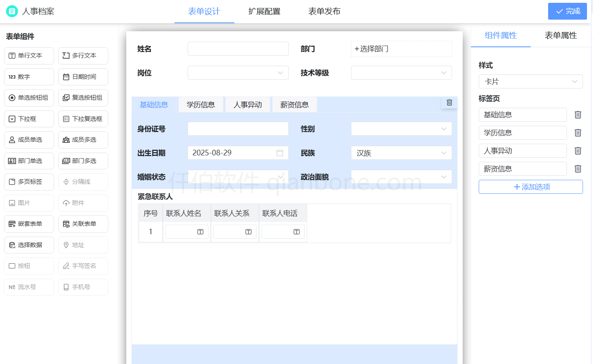This screenshot has width=593, height=364.
Task: Choose the 嵌套表单 component
Action: 29,224
